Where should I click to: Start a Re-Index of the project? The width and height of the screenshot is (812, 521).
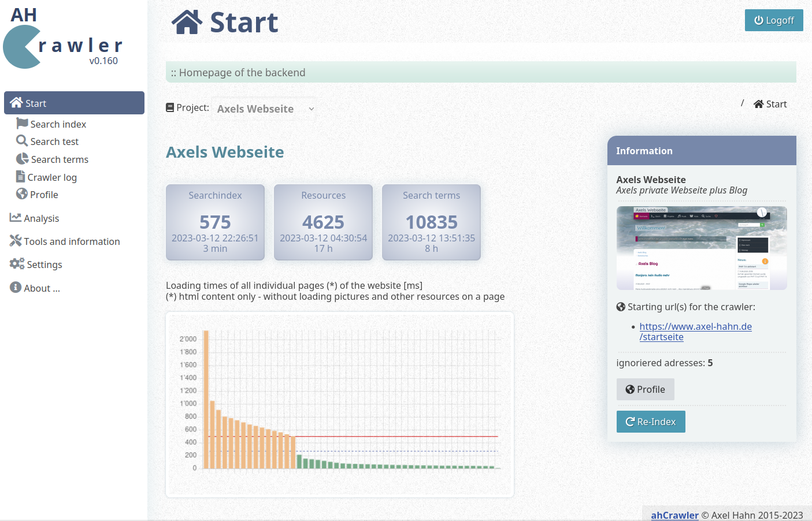click(x=651, y=422)
